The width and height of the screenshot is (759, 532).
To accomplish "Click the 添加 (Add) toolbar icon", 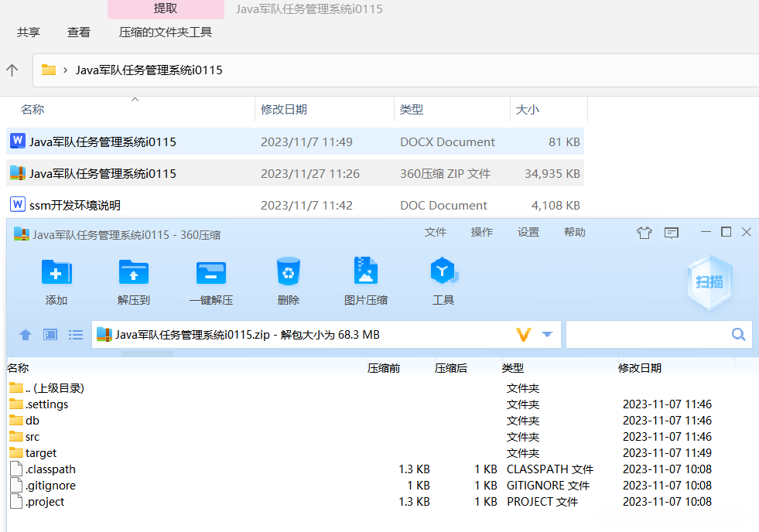I will pyautogui.click(x=56, y=272).
